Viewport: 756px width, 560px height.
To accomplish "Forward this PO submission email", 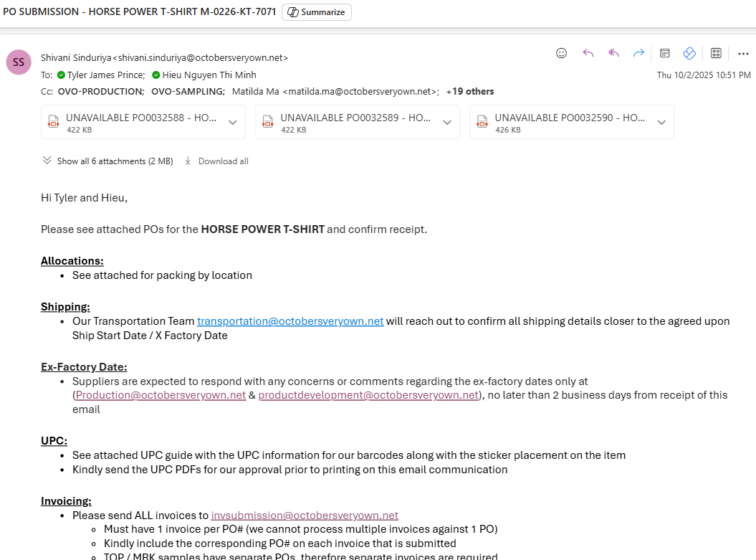I will [x=638, y=53].
